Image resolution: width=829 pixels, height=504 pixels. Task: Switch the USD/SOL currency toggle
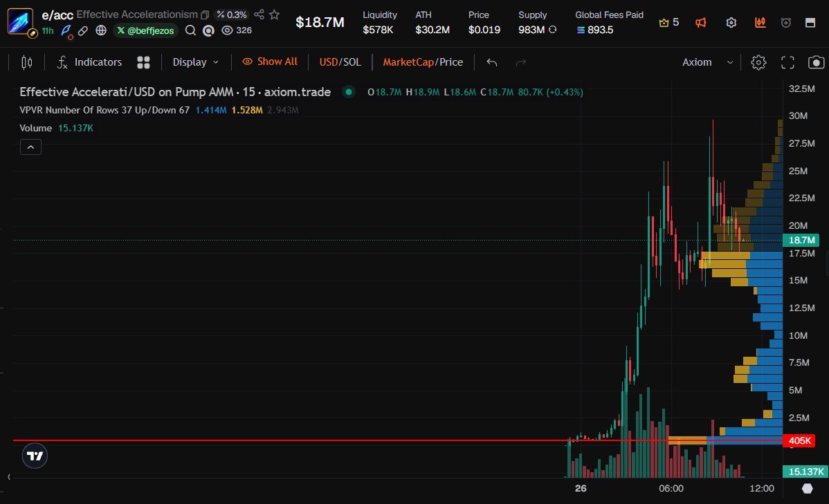[x=340, y=62]
